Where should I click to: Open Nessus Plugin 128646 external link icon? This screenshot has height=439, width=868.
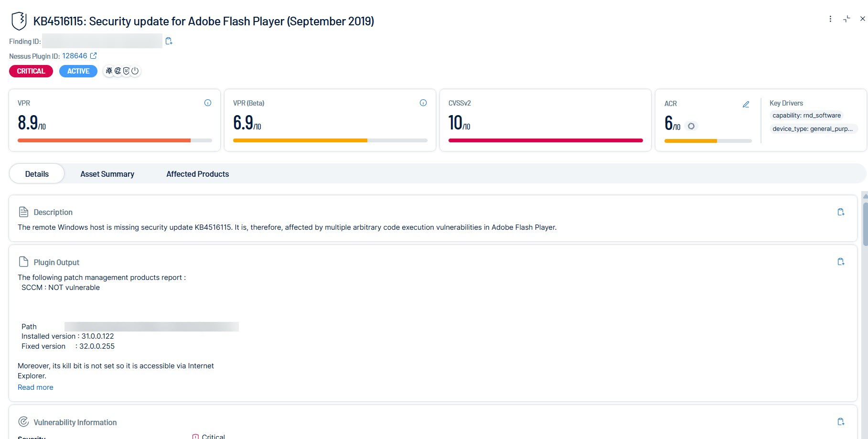click(94, 56)
